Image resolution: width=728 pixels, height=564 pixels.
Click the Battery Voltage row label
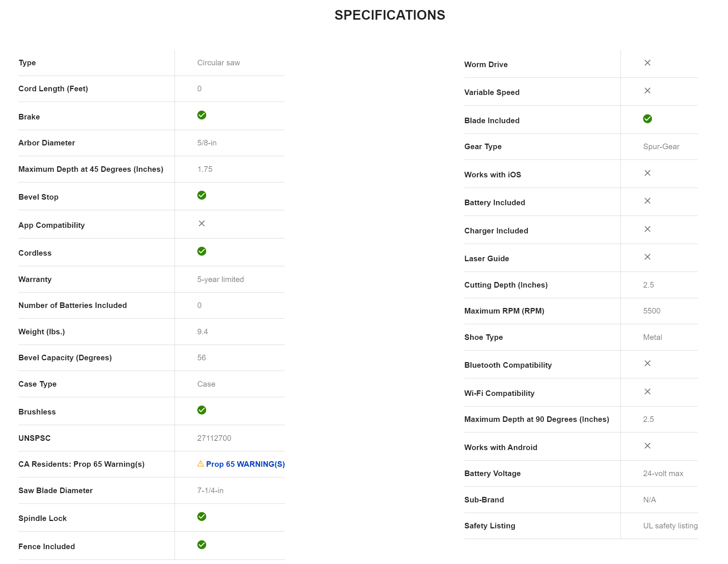click(493, 473)
